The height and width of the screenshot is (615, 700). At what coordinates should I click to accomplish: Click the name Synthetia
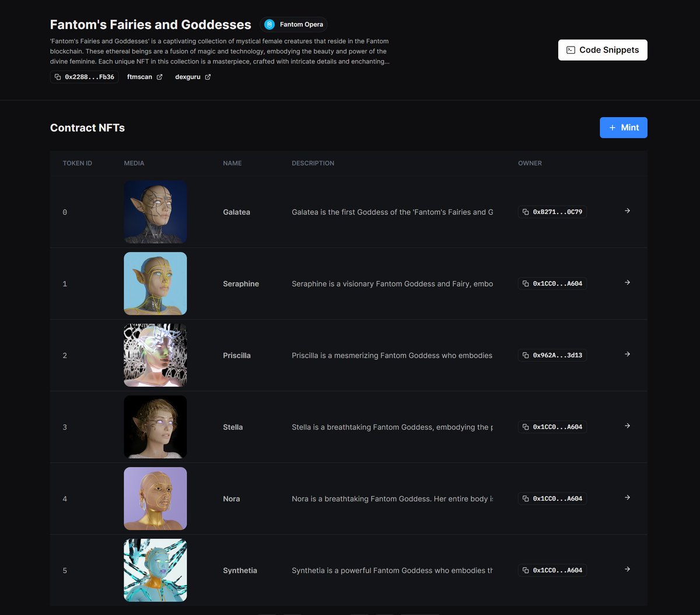tap(240, 571)
